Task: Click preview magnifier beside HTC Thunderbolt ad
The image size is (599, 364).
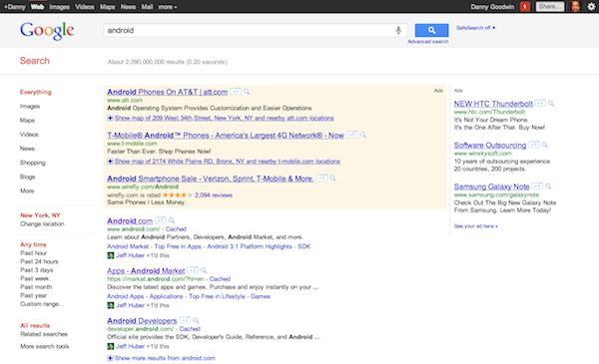Action: (551, 103)
